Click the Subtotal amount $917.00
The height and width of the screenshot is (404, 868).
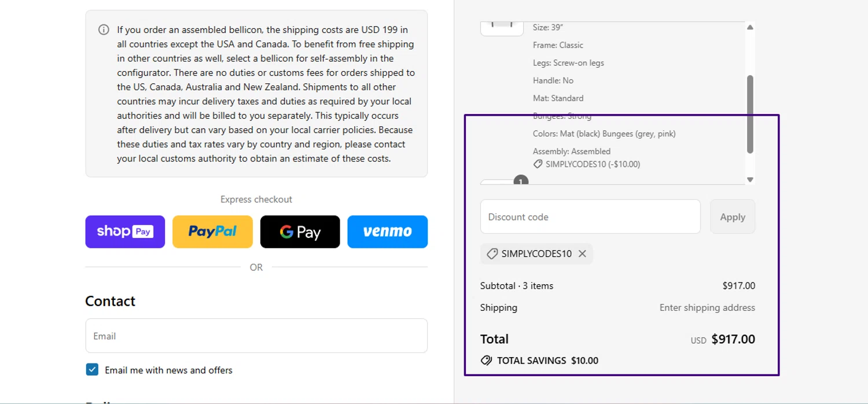pos(738,286)
